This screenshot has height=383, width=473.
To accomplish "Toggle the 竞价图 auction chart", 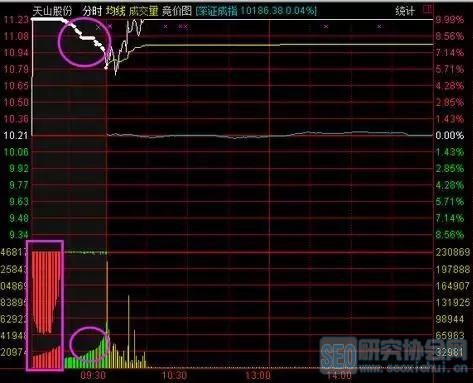I will 177,11.
